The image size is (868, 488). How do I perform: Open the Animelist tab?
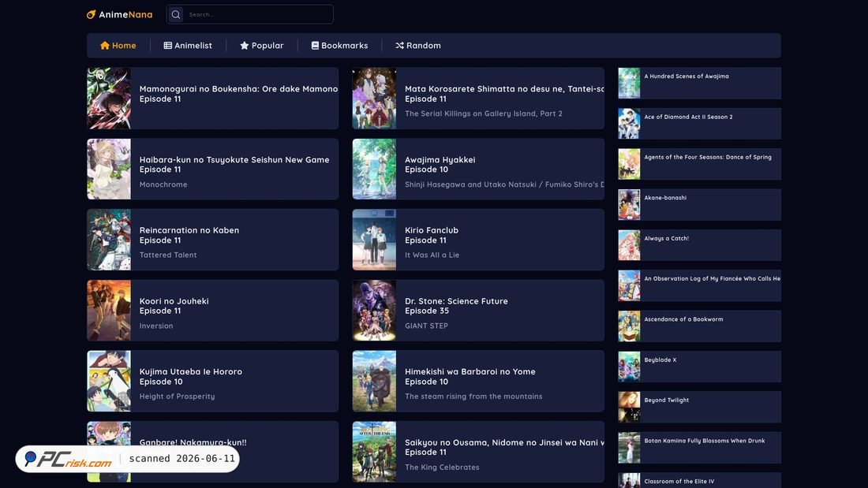188,46
